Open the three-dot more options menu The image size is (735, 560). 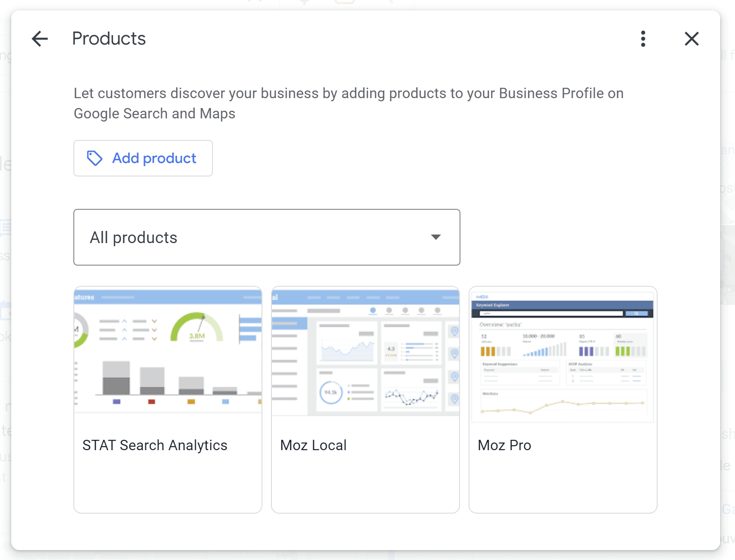(643, 39)
